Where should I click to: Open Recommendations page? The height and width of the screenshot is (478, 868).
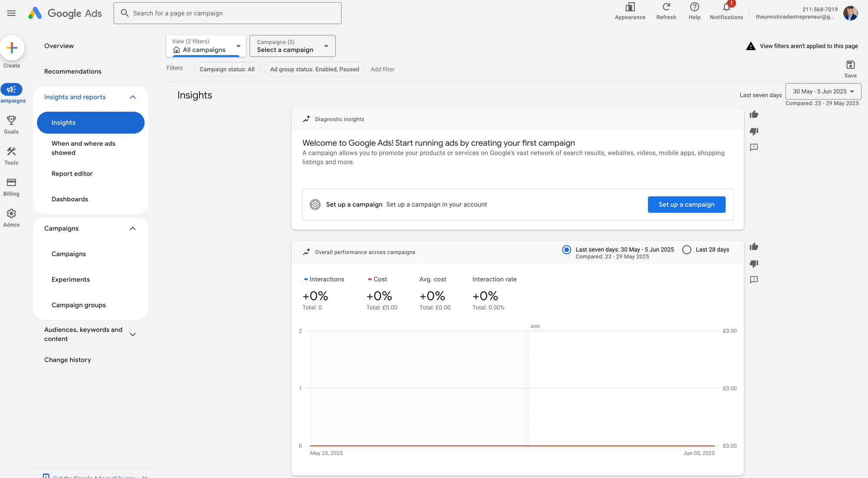73,72
